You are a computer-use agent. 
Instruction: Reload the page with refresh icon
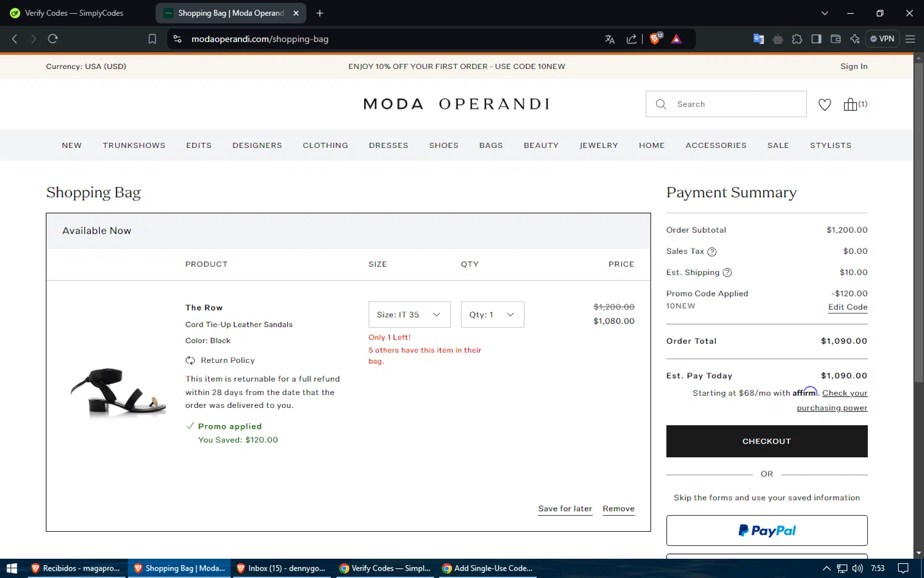tap(53, 39)
